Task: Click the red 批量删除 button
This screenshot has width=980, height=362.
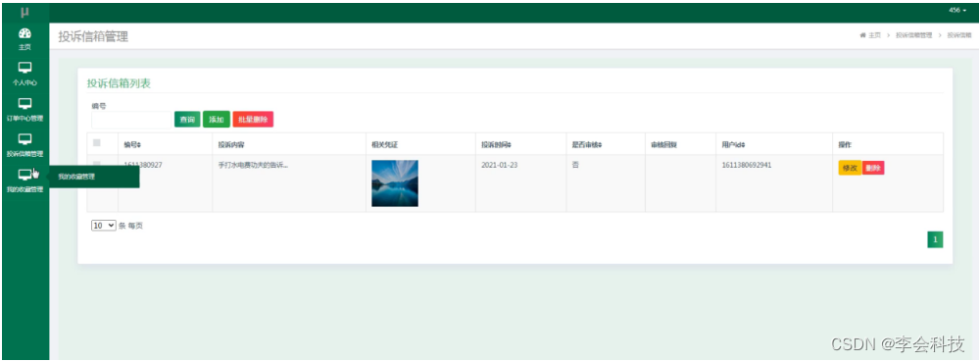Action: tap(253, 120)
